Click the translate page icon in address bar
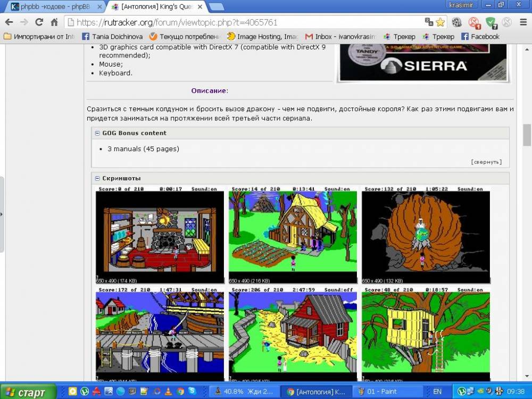 tap(429, 22)
